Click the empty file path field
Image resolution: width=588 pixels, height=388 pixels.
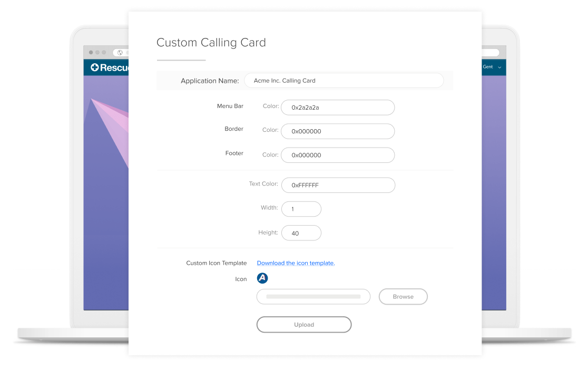click(x=313, y=296)
